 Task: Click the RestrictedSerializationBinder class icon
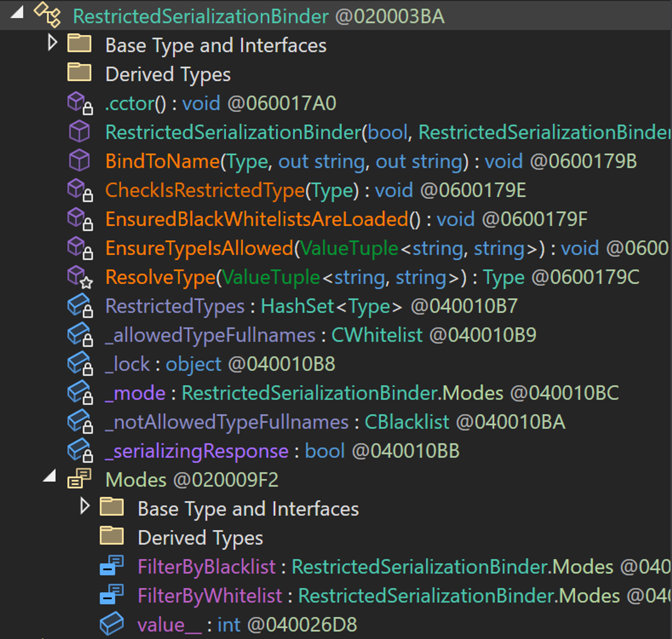pos(48,15)
